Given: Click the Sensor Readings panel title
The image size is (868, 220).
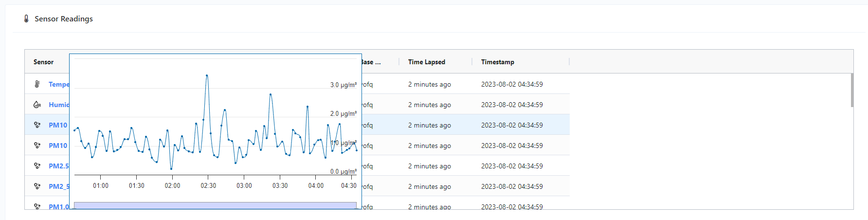Looking at the screenshot, I should [64, 18].
